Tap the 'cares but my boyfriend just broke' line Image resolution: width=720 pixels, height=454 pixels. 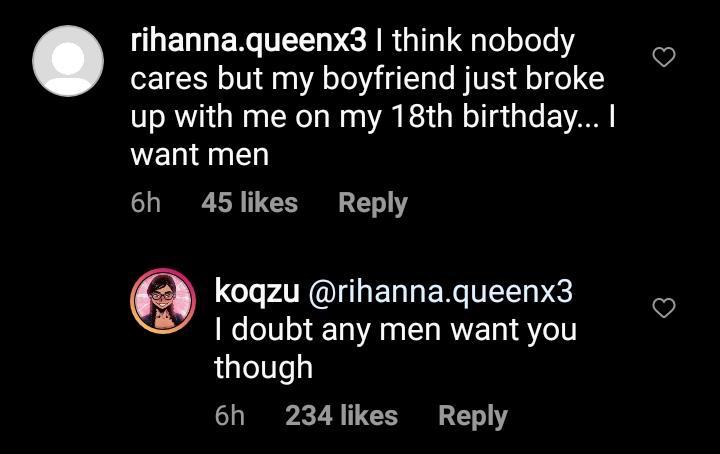[x=367, y=80]
